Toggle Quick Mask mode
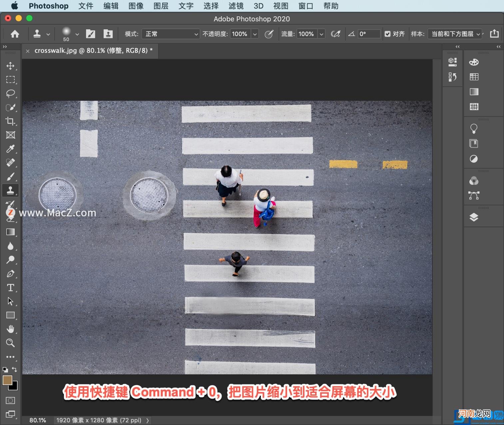 tap(10, 400)
